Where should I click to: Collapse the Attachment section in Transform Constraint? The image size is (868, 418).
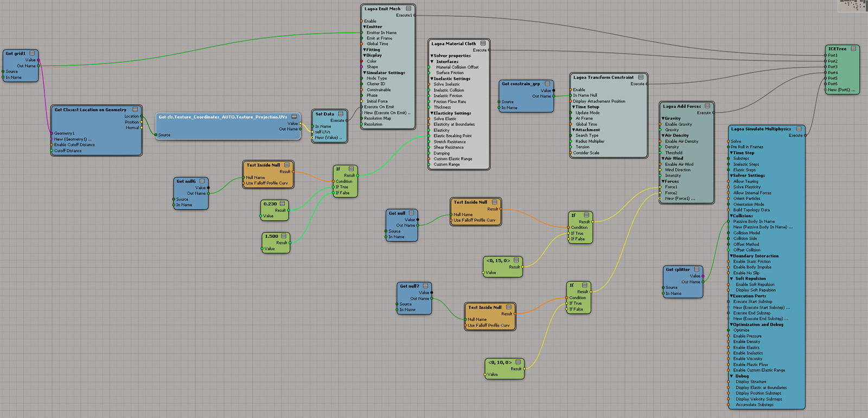[x=573, y=130]
